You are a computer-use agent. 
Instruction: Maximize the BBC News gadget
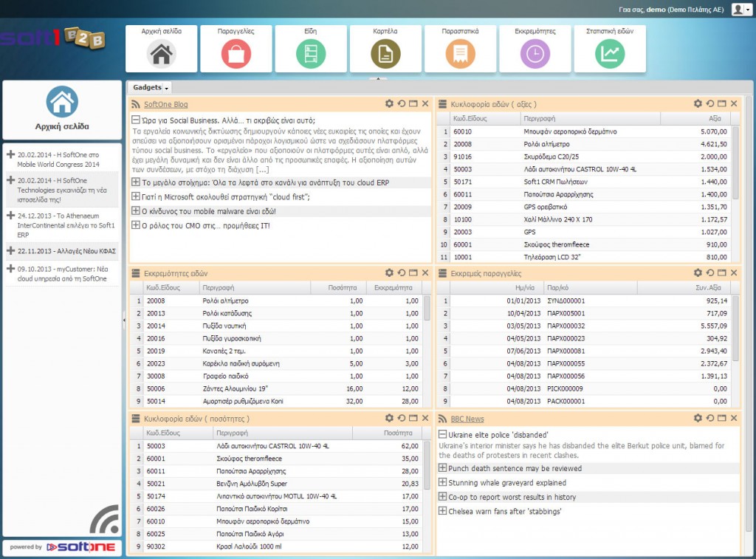coord(722,418)
